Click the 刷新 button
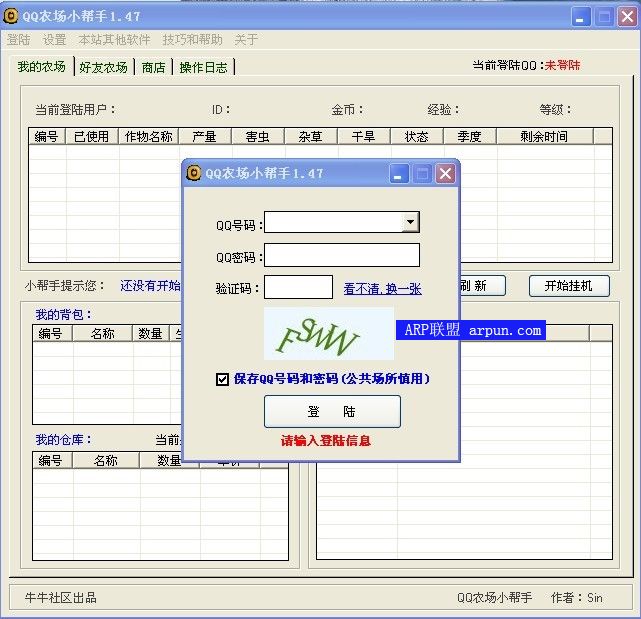Screen dimensions: 641x619 click(482, 286)
